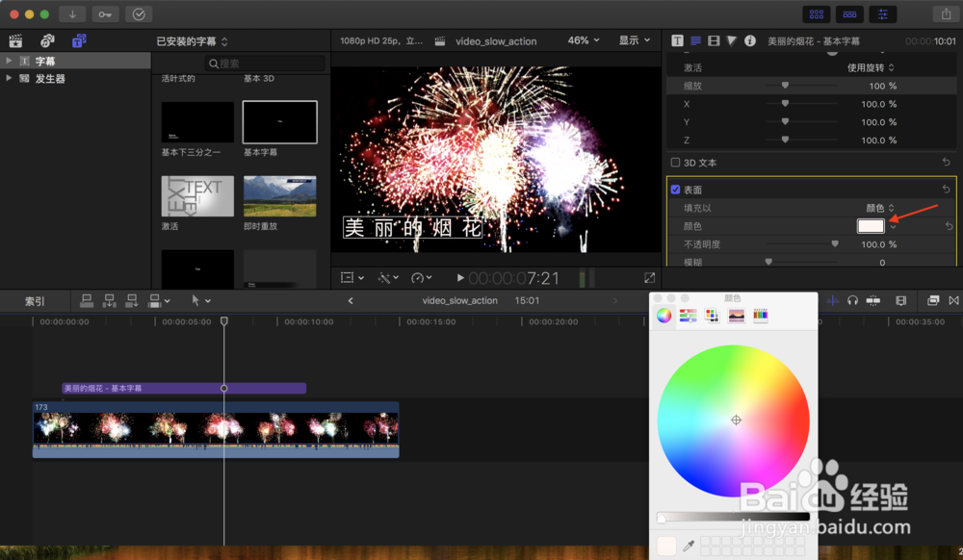Click the 索引 index button
The width and height of the screenshot is (963, 560).
click(35, 301)
